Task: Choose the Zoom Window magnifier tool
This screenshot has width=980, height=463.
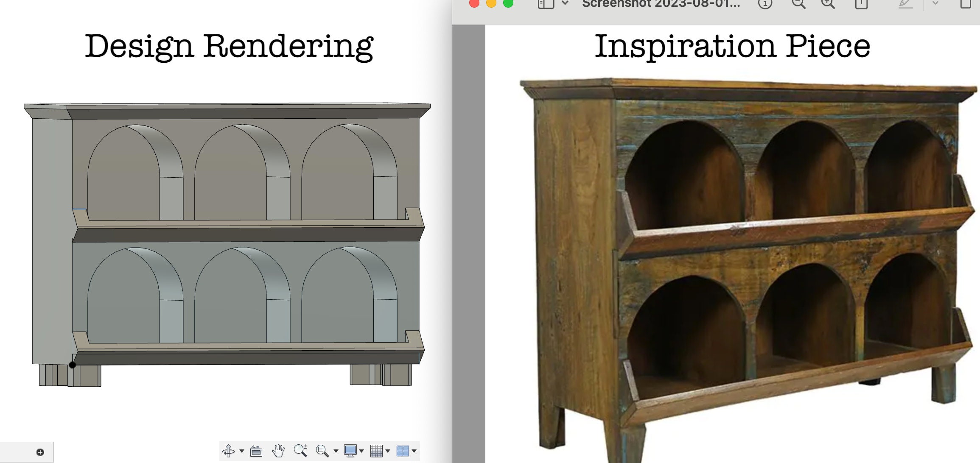Action: click(322, 451)
